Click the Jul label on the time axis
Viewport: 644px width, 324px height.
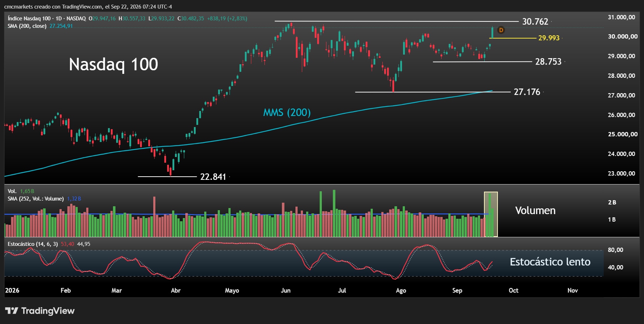(x=342, y=290)
